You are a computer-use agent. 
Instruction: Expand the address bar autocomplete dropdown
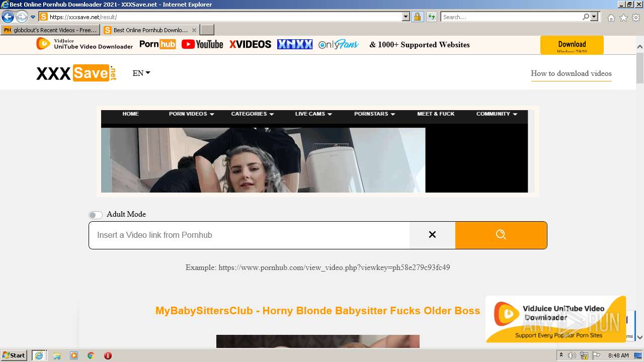tap(406, 17)
